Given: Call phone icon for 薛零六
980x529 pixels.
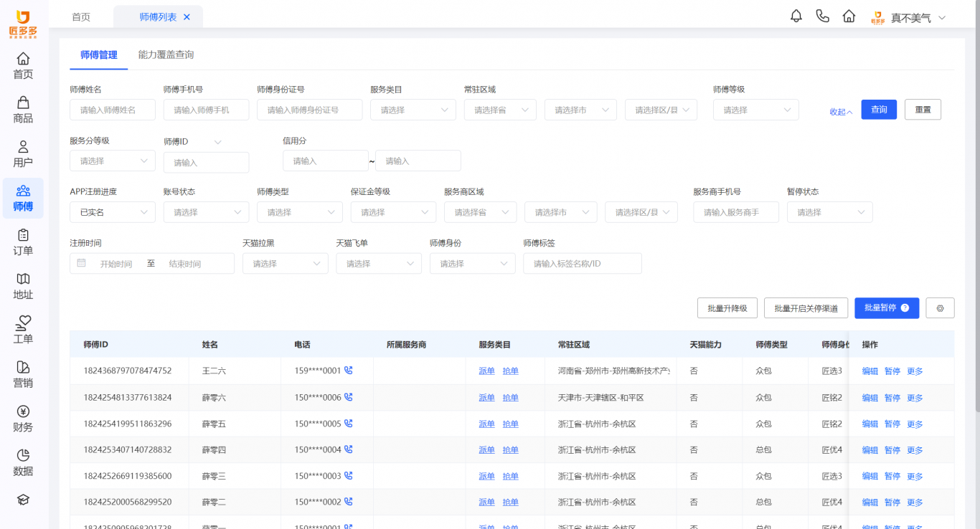Looking at the screenshot, I should [x=349, y=397].
